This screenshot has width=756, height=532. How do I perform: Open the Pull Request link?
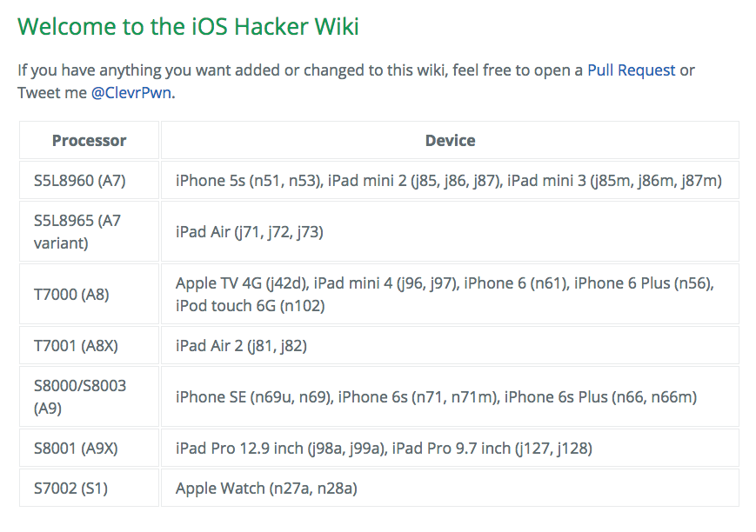click(x=631, y=70)
